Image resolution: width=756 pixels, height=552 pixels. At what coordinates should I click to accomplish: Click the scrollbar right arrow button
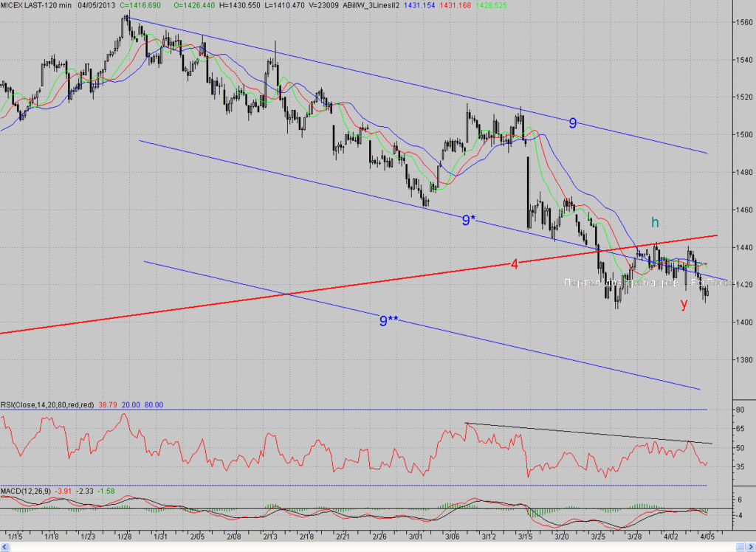[x=751, y=547]
